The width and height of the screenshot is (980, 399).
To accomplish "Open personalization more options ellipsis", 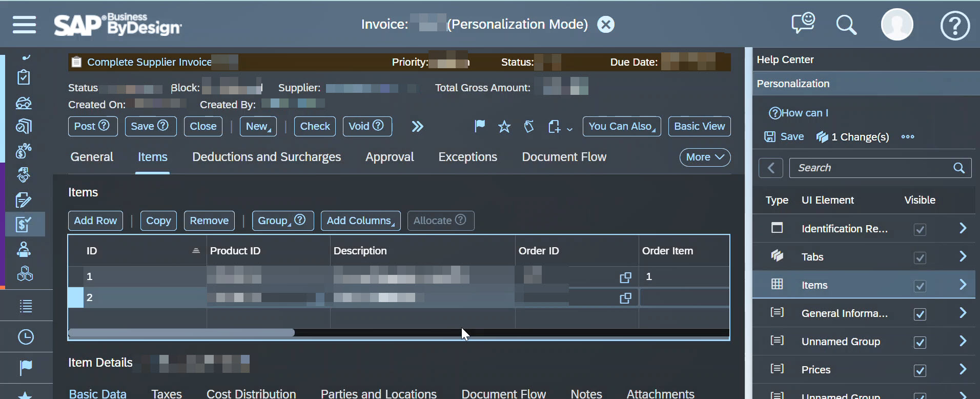I will point(908,137).
